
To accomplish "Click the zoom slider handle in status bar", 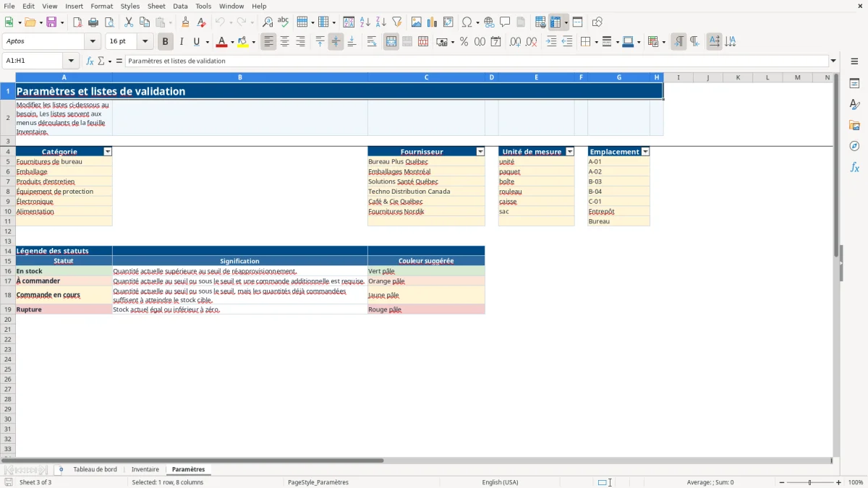I will 810,482.
